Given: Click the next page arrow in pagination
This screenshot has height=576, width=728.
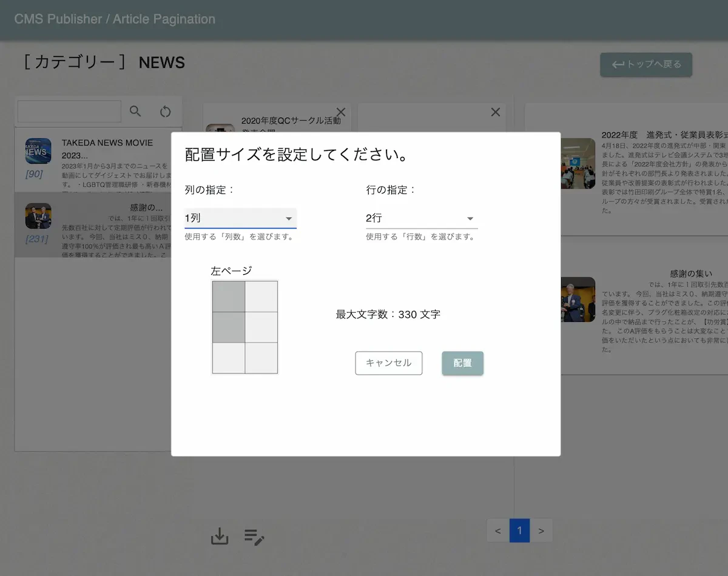Looking at the screenshot, I should click(x=541, y=530).
